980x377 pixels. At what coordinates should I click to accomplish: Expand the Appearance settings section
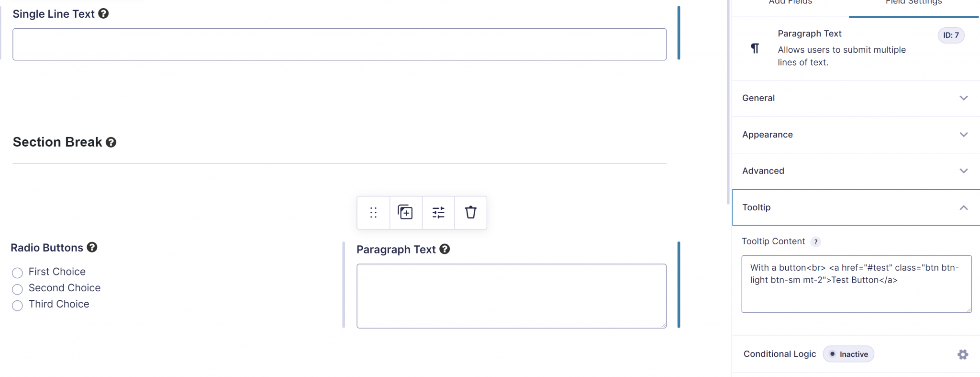(856, 135)
